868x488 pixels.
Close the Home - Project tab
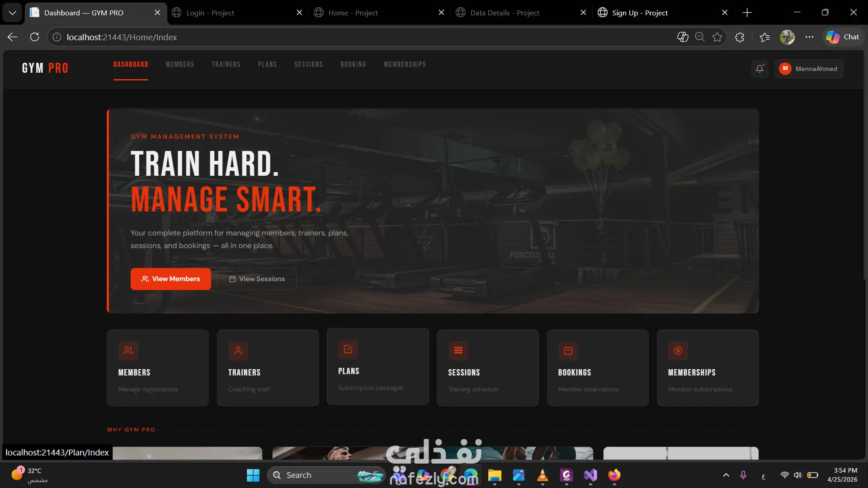[441, 13]
